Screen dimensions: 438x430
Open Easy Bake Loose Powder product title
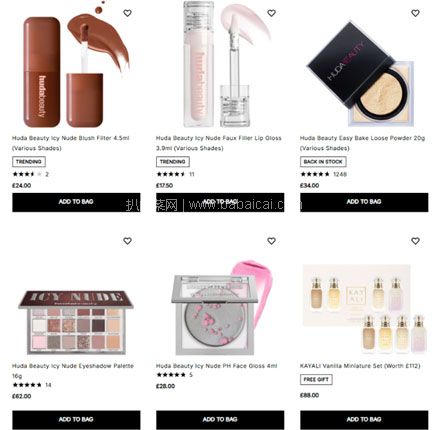[362, 143]
